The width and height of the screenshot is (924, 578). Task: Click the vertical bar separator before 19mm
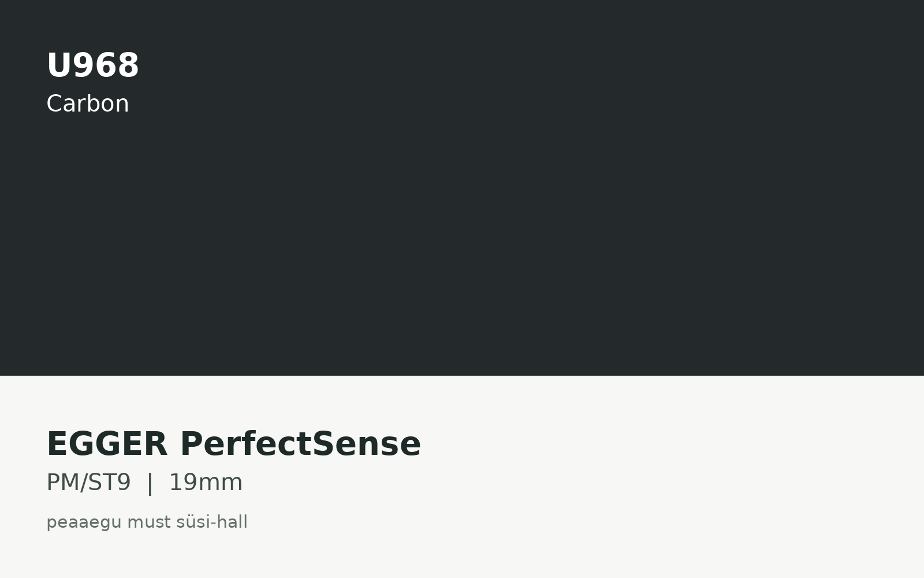tap(150, 483)
